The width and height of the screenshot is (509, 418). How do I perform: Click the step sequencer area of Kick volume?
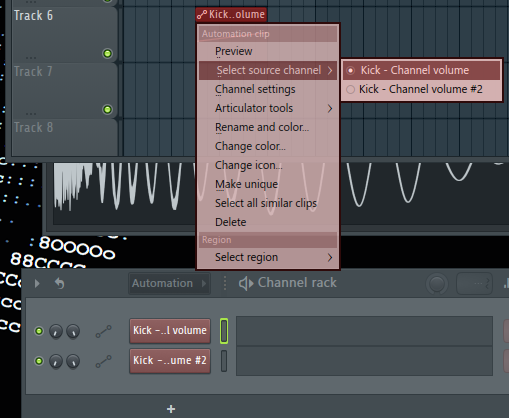(364, 331)
